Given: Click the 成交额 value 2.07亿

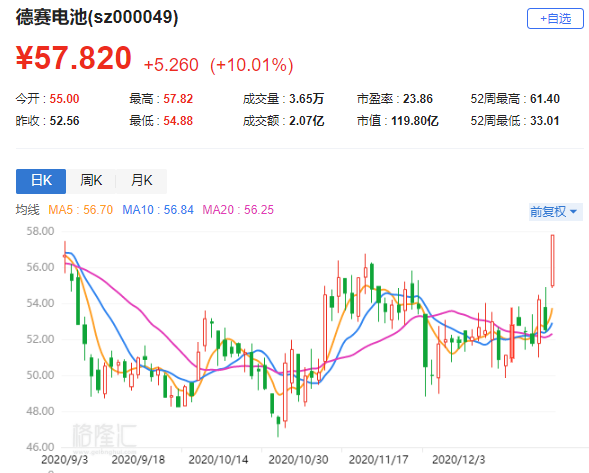Looking at the screenshot, I should point(307,121).
